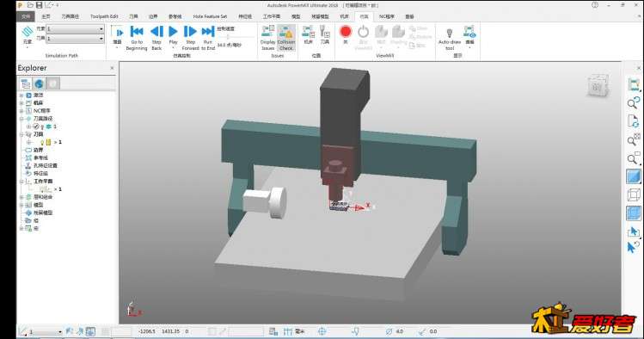Collapse the tools tree node
644x339 pixels.
pos(21,134)
